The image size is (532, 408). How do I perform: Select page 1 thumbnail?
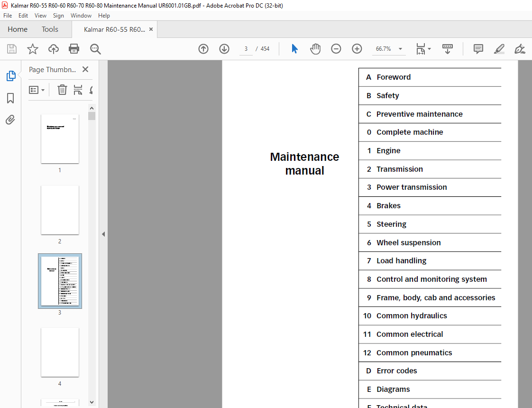(60, 139)
